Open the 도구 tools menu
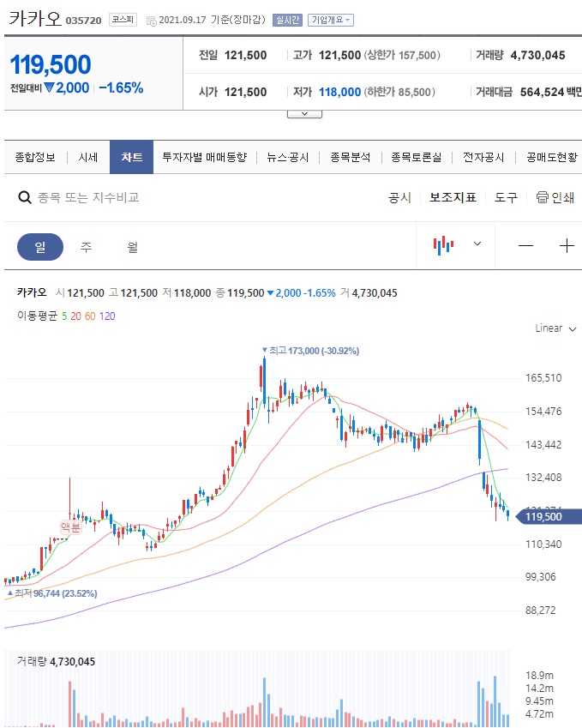 (x=506, y=198)
